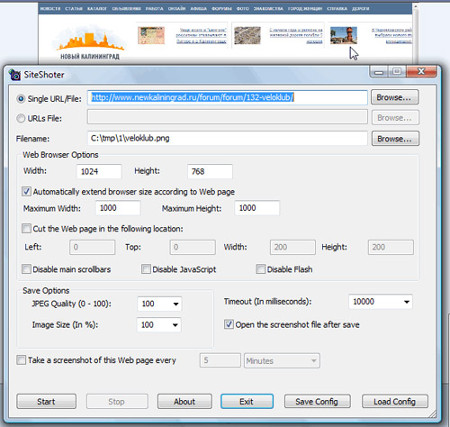Click the browser Height field showing 768
The width and height of the screenshot is (450, 427).
210,171
